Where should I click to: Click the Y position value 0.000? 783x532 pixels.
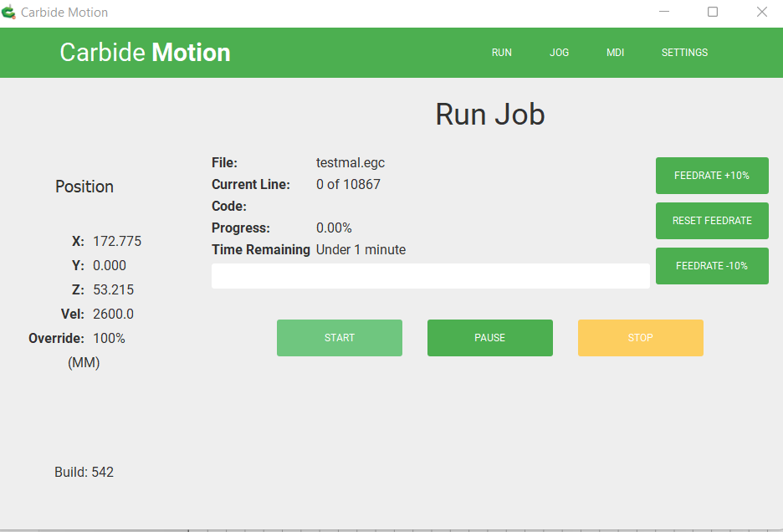[x=110, y=265]
